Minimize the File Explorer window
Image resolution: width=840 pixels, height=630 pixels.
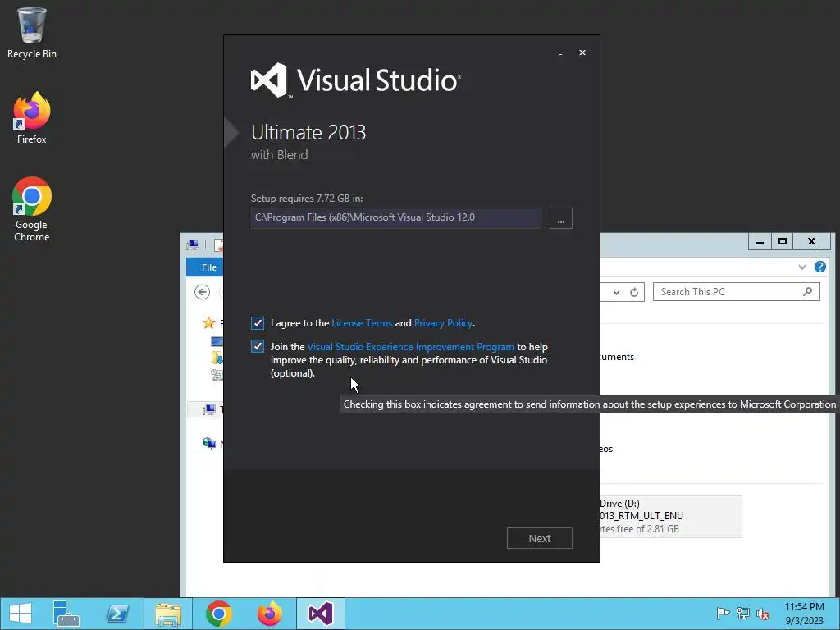click(x=760, y=242)
